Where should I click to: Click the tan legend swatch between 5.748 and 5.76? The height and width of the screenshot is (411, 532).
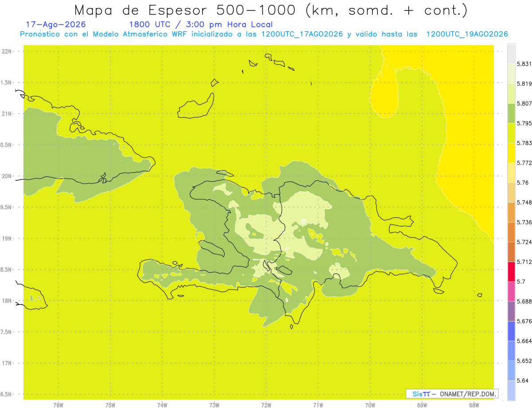[x=511, y=192]
